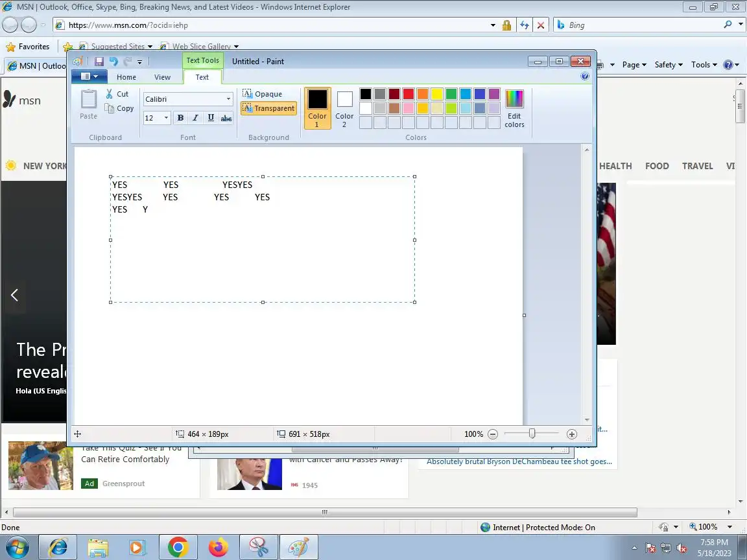Select Color 2 button

point(344,109)
